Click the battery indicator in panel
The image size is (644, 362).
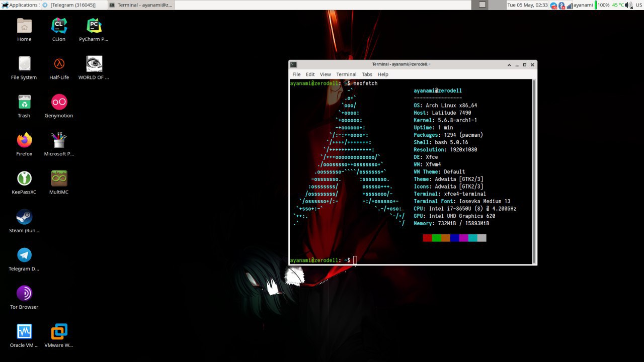pyautogui.click(x=602, y=5)
